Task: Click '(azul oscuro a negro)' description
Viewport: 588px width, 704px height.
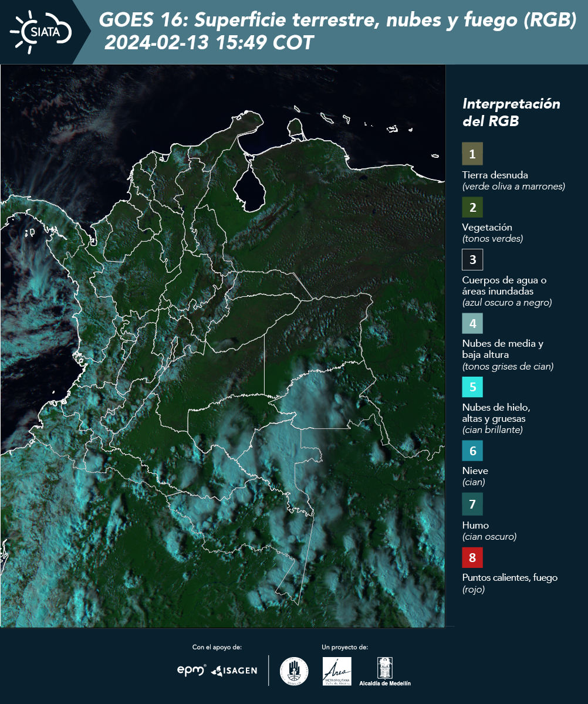Action: [507, 303]
